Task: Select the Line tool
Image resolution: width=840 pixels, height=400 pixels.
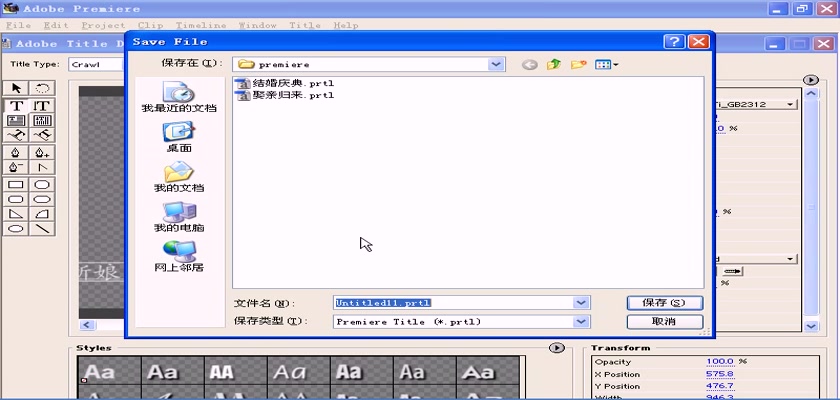Action: point(42,229)
